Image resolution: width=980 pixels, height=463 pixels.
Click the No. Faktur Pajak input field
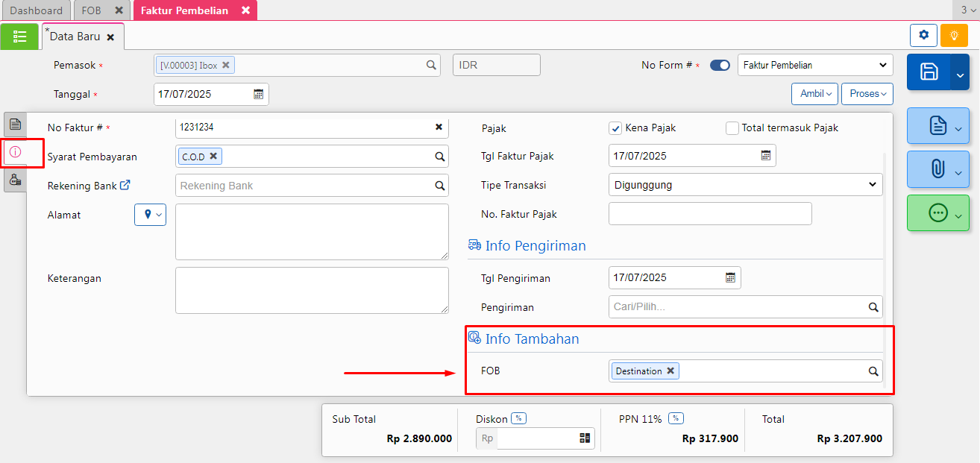point(709,214)
